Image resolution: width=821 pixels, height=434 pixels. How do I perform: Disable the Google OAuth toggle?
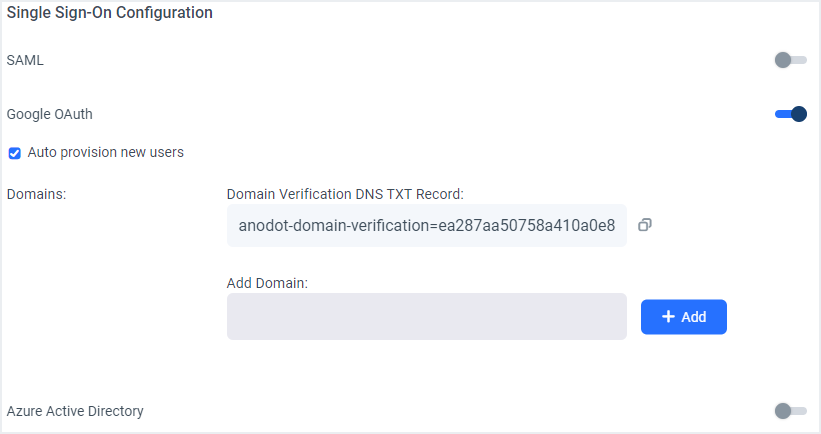tap(791, 114)
